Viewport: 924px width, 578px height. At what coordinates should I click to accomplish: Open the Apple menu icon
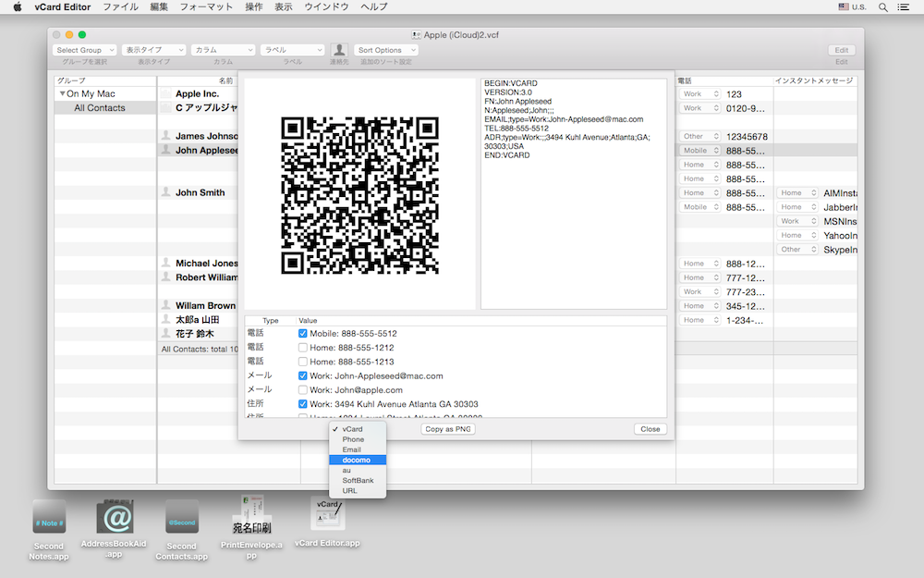(x=17, y=6)
